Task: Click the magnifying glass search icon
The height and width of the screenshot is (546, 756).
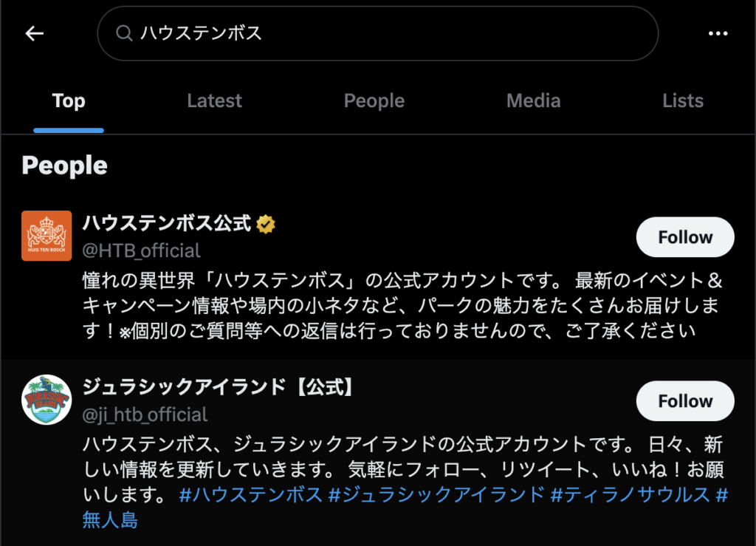Action: click(x=124, y=33)
